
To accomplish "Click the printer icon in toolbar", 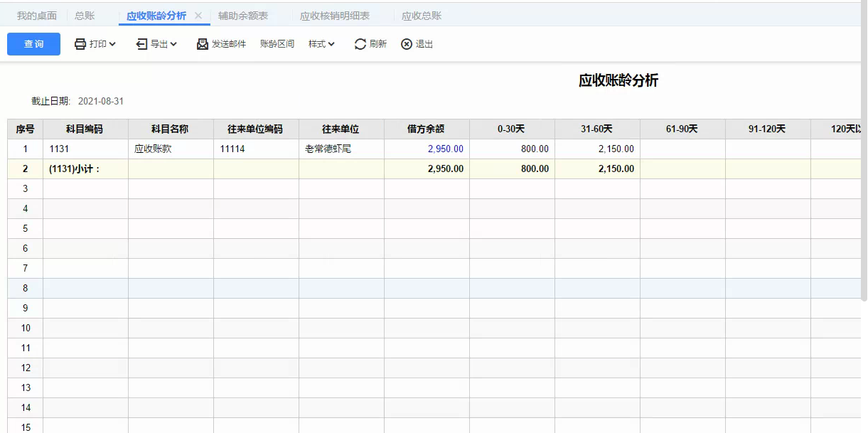I will [80, 44].
